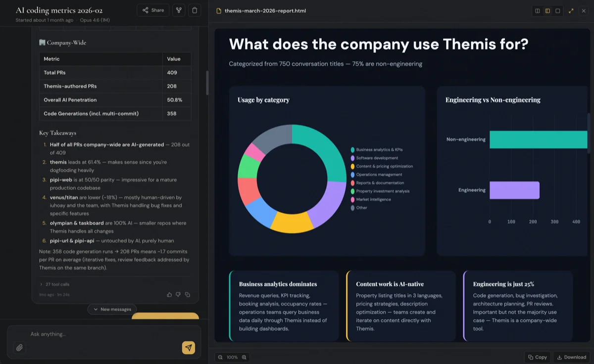Image resolution: width=594 pixels, height=364 pixels.
Task: Copy the assistant response using the copy icon
Action: point(188,294)
